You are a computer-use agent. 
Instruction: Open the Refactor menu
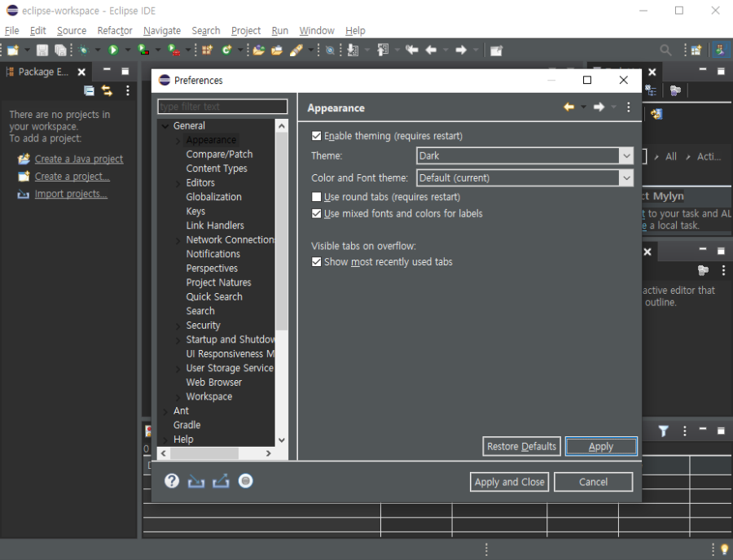115,31
